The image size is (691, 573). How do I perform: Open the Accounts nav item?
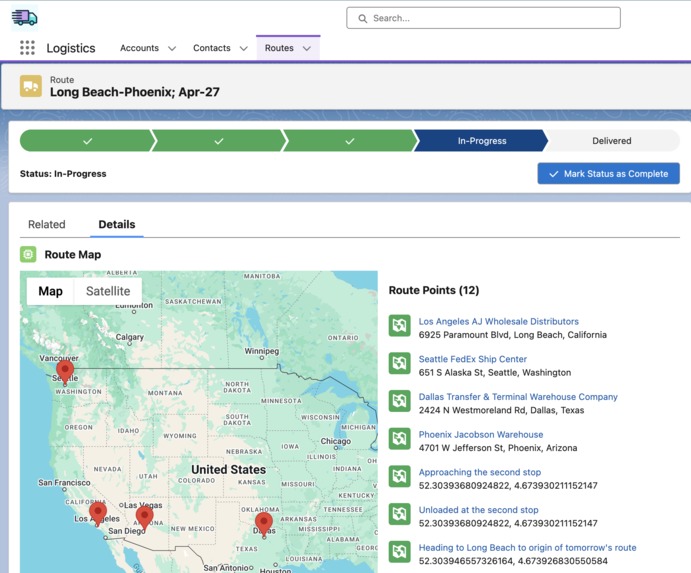pos(139,48)
